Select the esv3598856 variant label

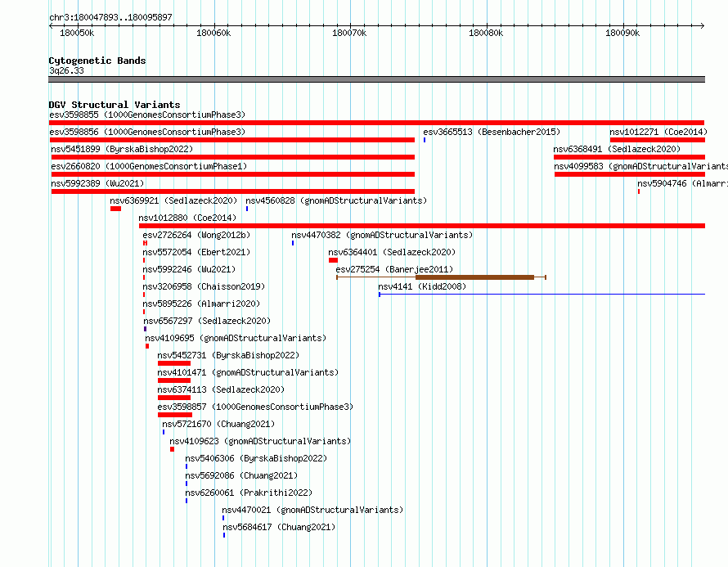pyautogui.click(x=147, y=132)
